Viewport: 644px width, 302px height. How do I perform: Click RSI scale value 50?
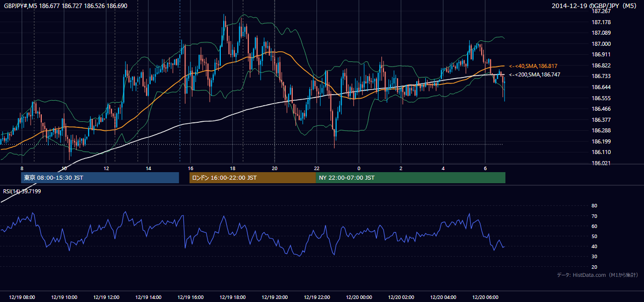594,236
